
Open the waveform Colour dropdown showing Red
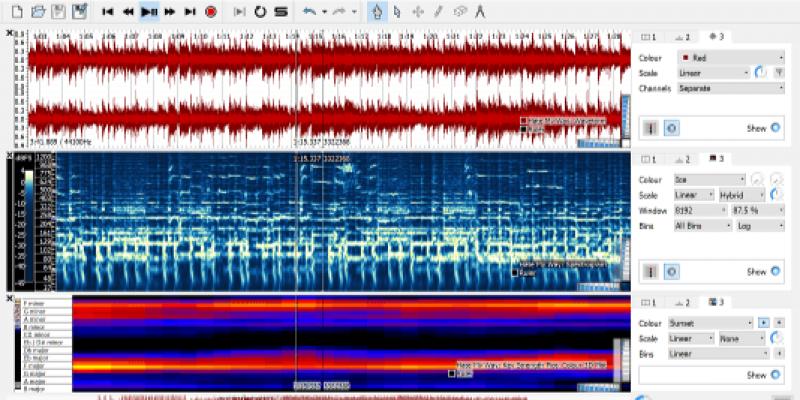[x=730, y=57]
